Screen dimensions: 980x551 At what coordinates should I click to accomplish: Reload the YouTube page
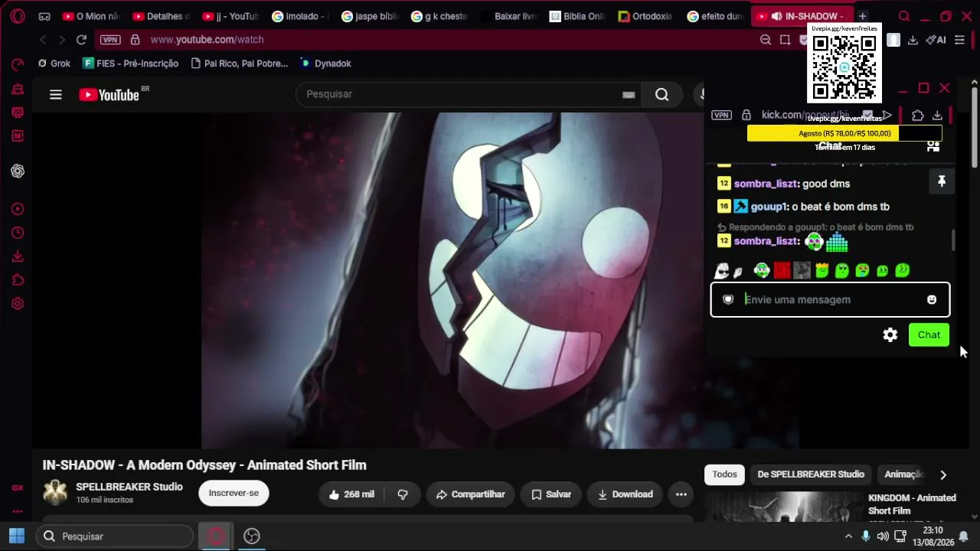81,40
